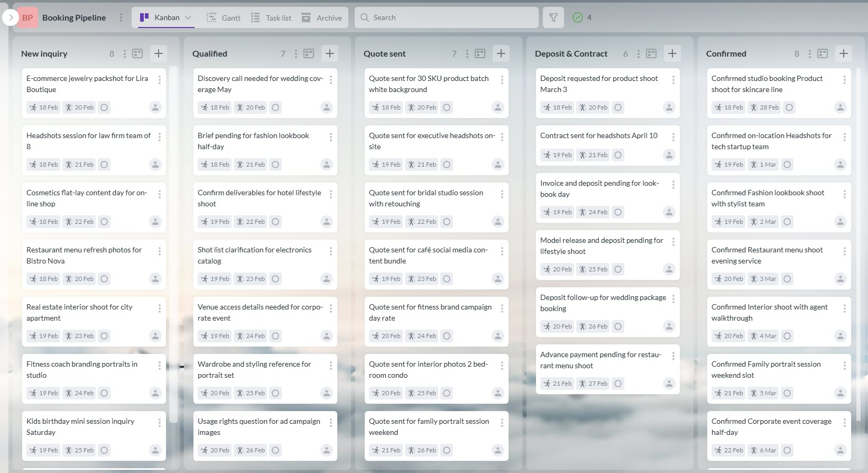Open the New inquiry column options menu
Screen dimensions: 868x473
125,53
